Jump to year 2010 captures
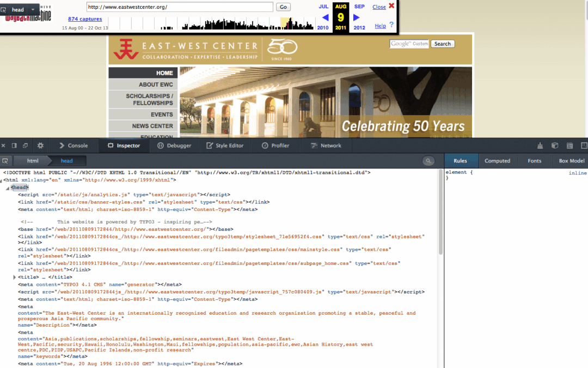The width and height of the screenshot is (588, 368). pyautogui.click(x=322, y=28)
